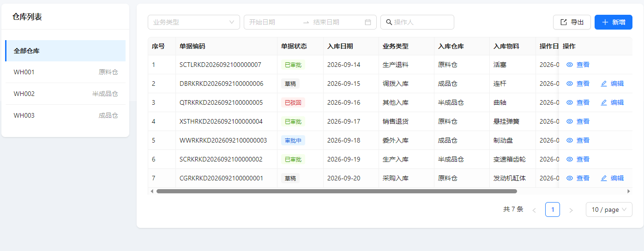Open the 10 / page size selector
This screenshot has width=644, height=251.
click(609, 209)
